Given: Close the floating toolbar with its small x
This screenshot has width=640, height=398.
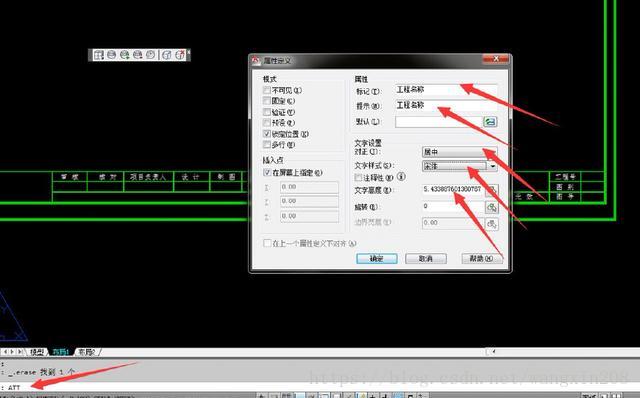Looking at the screenshot, I should [x=189, y=51].
